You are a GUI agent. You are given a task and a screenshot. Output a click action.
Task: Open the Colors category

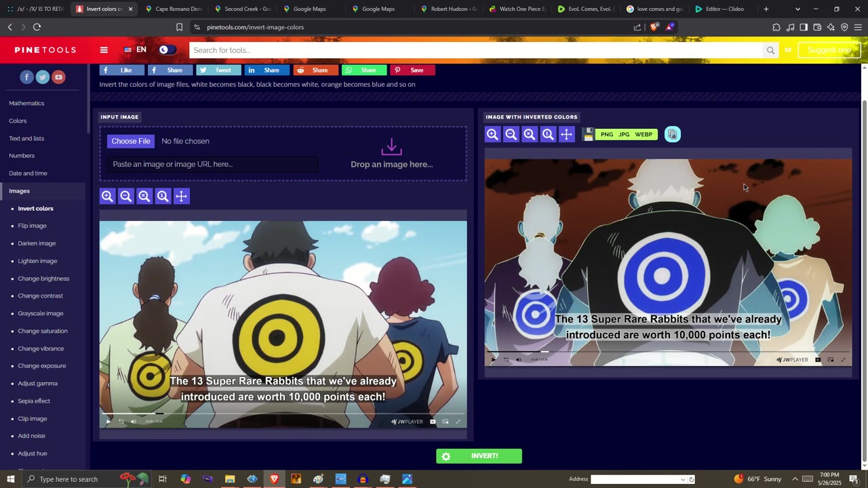tap(18, 121)
